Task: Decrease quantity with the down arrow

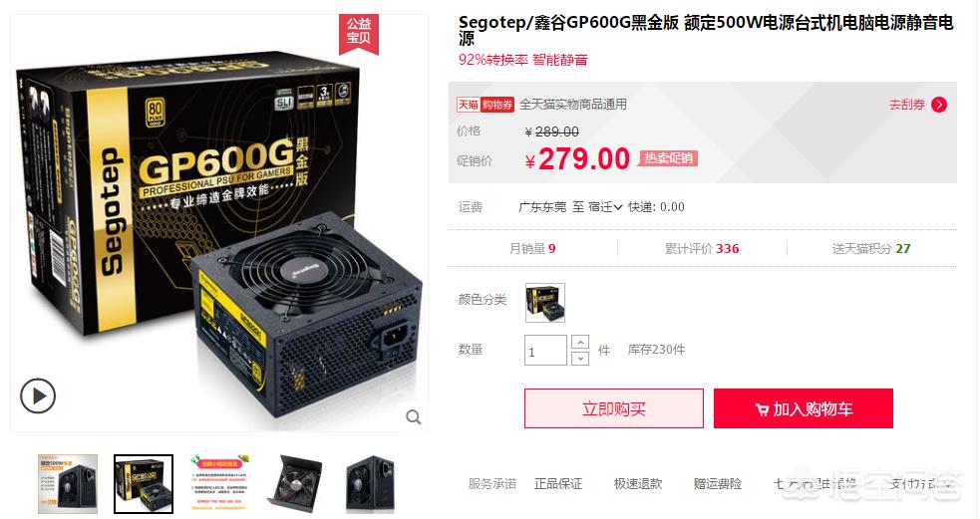Action: [580, 358]
